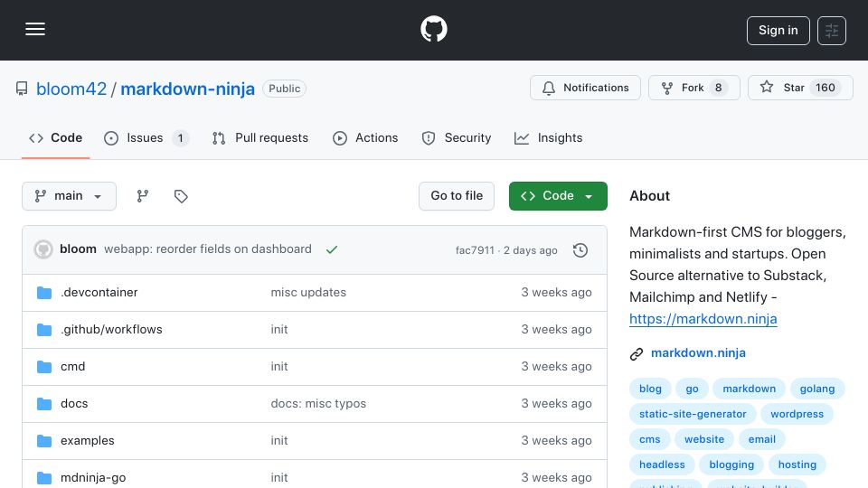Open the init commit message in the cmd row
Image resolution: width=868 pixels, height=488 pixels.
click(x=279, y=366)
